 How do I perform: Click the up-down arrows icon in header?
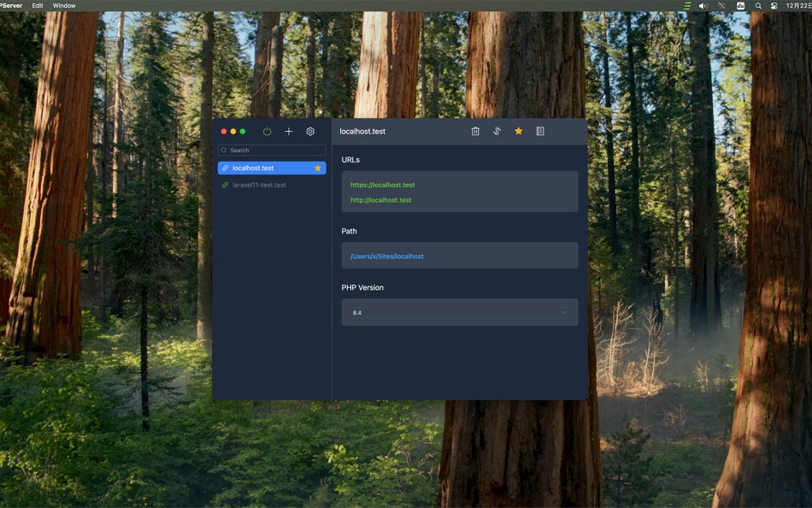click(497, 131)
